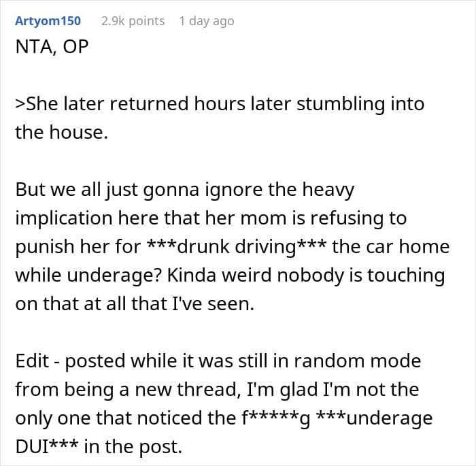Click the DUI*** text
The width and height of the screenshot is (476, 466).
46,447
